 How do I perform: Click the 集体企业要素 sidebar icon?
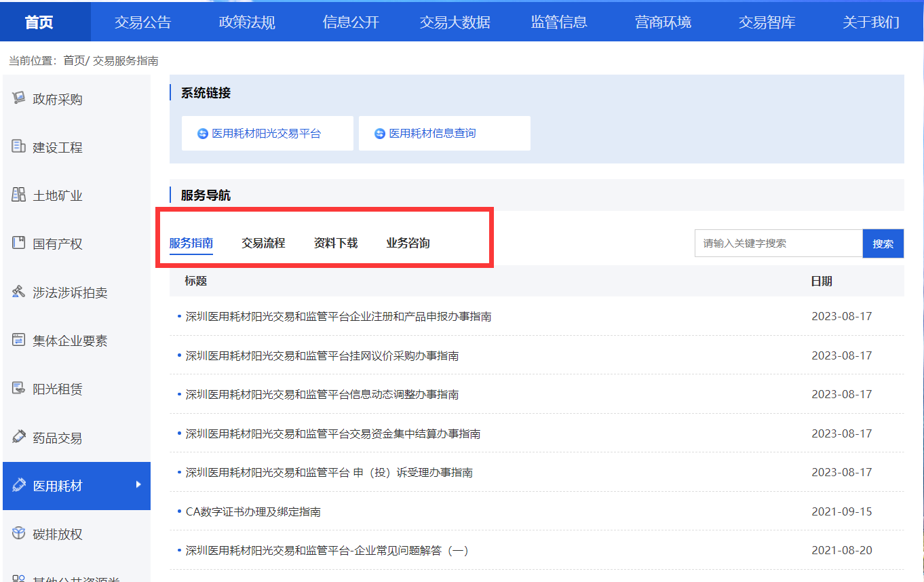19,340
